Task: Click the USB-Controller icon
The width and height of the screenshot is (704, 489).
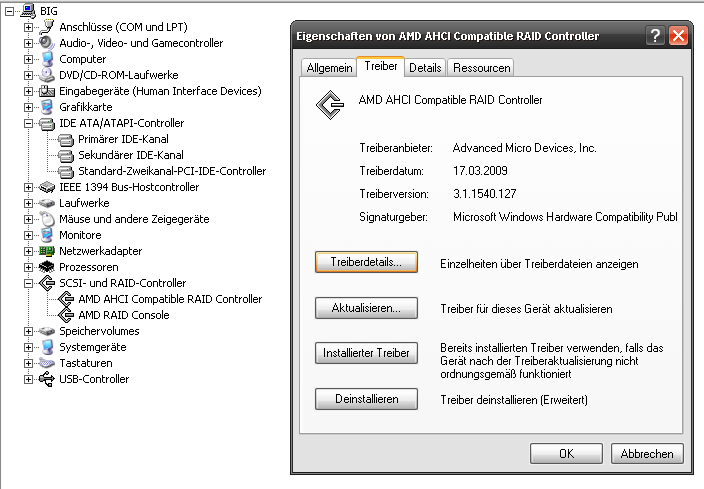Action: coord(47,379)
